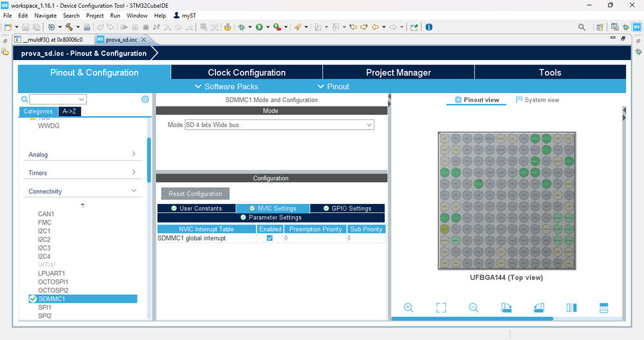Select OCTOSPI1 in the Connectivity list
Image resolution: width=644 pixels, height=340 pixels.
pos(53,282)
